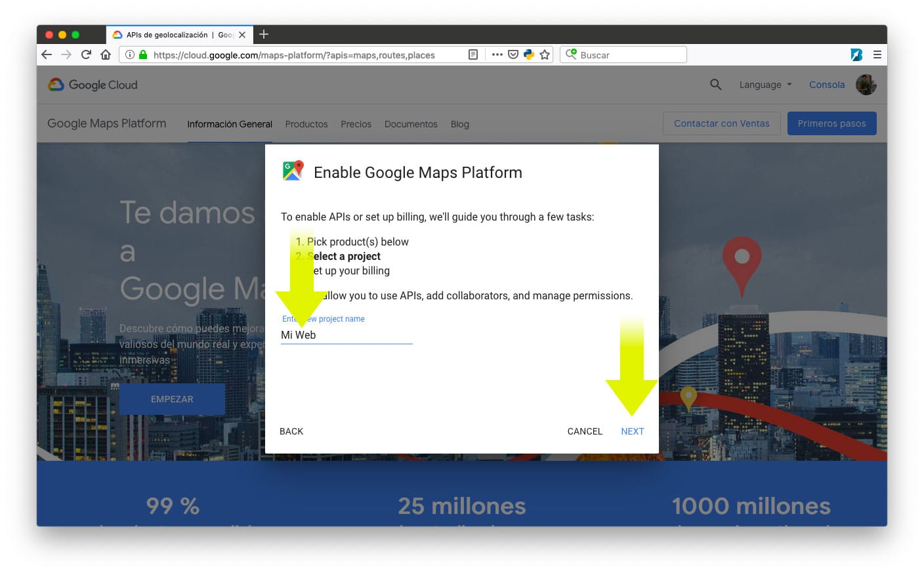Click the yellow map pin on background
This screenshot has width=924, height=575.
(688, 398)
